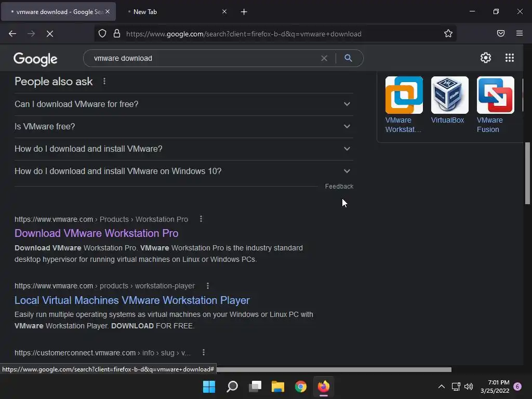Click the vertical page scrollbar thumb
Viewport: 532px width, 399px height.
coord(528,173)
